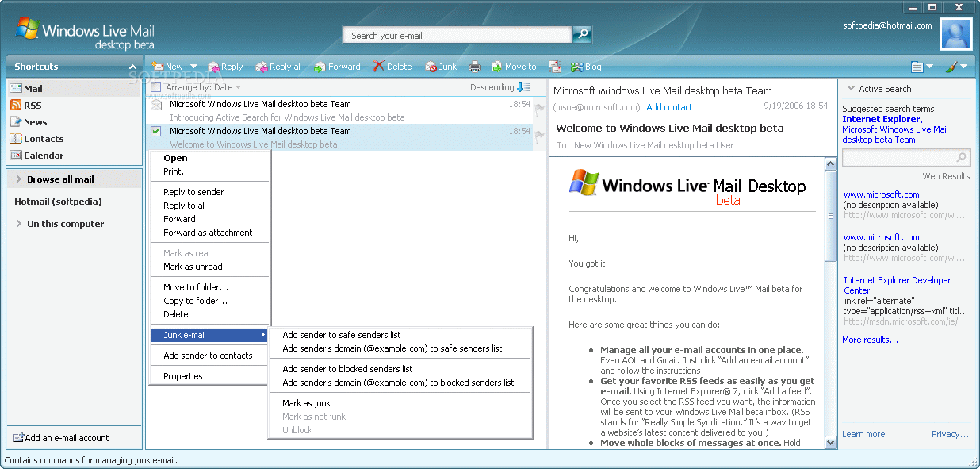Image resolution: width=980 pixels, height=469 pixels.
Task: Expand Browse all mail
Action: 19,179
